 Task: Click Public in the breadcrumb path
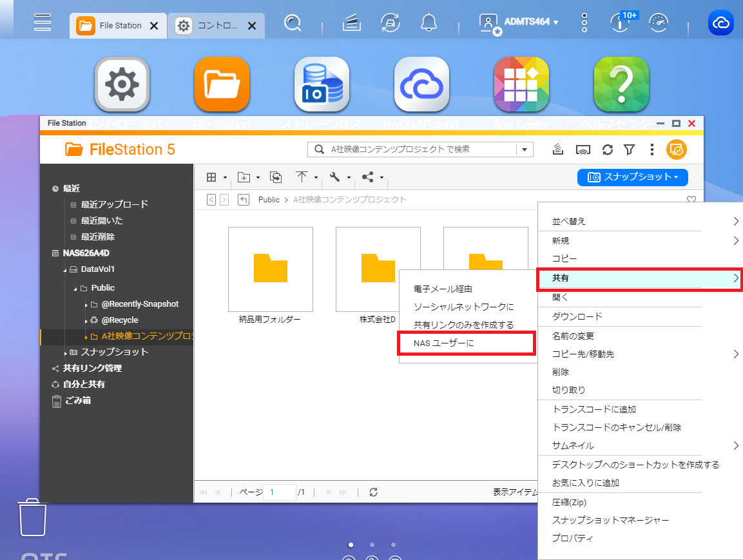point(269,200)
